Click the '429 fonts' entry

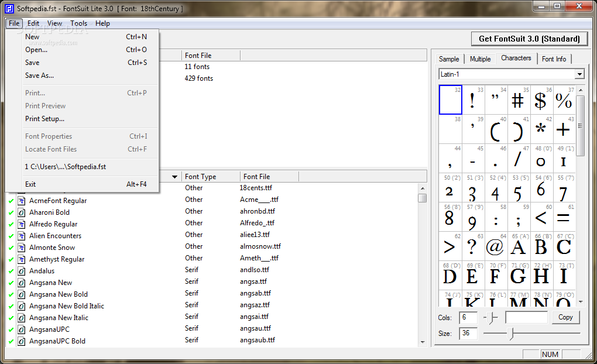(199, 78)
